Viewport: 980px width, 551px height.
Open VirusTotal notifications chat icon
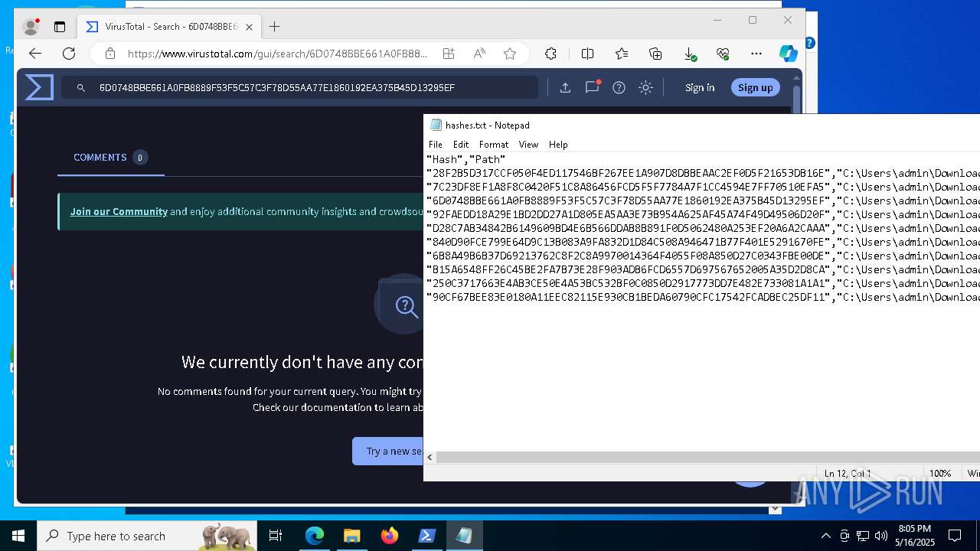592,87
